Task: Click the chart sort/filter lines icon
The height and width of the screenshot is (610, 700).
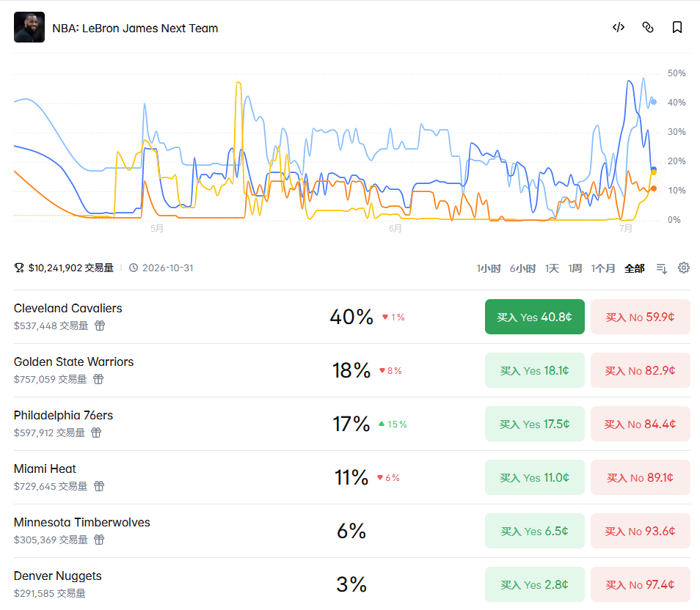Action: 662,268
